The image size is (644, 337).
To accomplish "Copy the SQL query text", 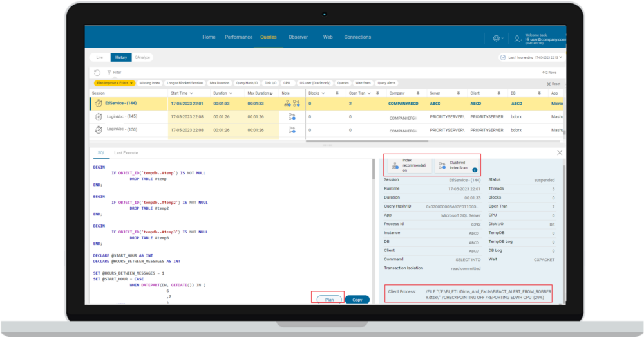I will pyautogui.click(x=357, y=300).
